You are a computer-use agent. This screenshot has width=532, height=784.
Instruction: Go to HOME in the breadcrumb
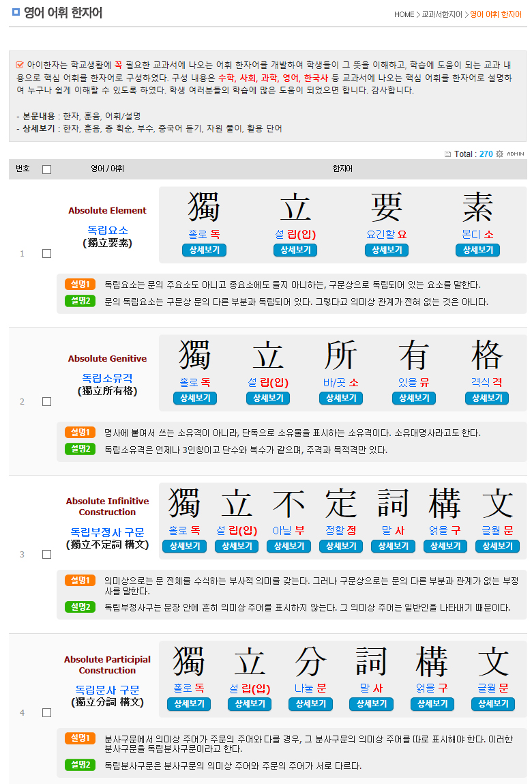click(404, 14)
